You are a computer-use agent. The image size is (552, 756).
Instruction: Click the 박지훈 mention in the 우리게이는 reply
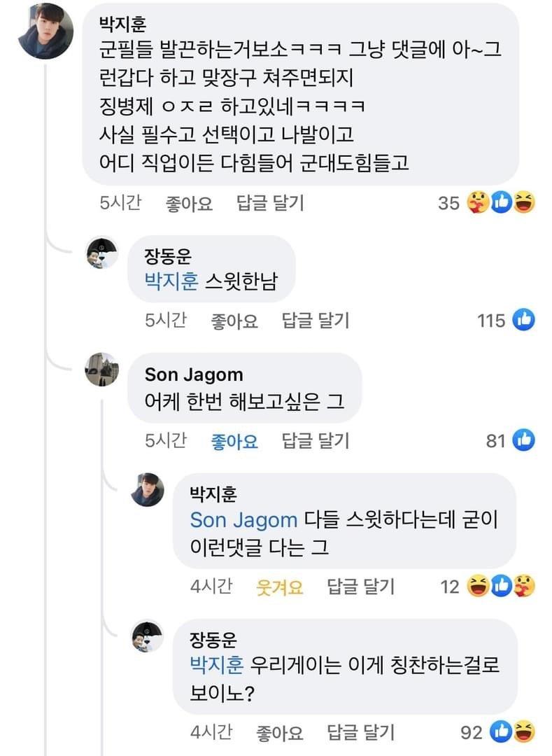(x=217, y=666)
